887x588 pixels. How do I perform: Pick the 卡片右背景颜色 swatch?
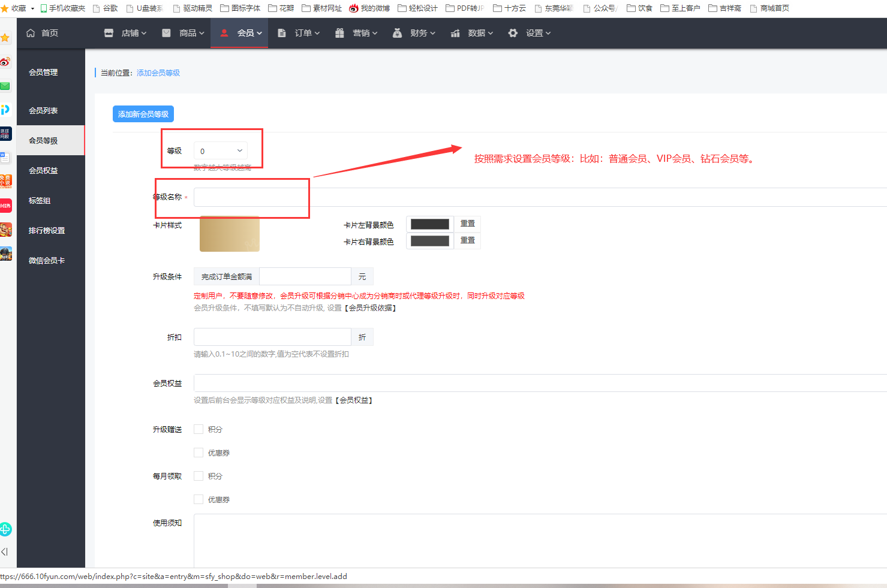(430, 241)
